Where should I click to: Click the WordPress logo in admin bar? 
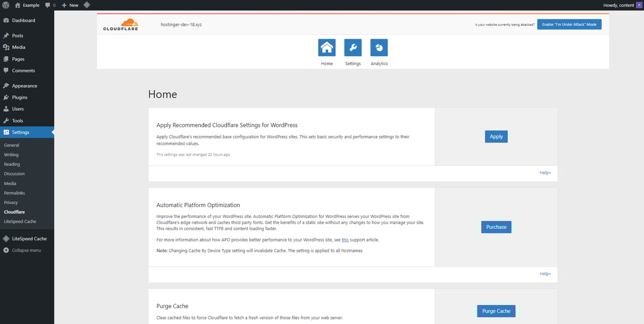point(5,5)
